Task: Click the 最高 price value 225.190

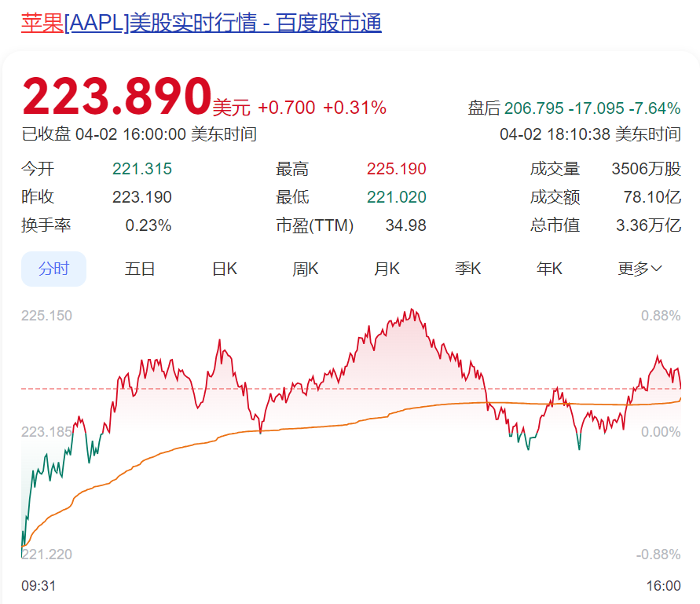Action: click(x=397, y=168)
